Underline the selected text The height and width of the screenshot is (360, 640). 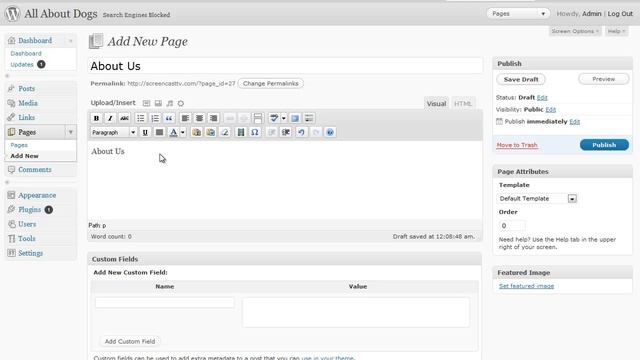click(x=145, y=132)
